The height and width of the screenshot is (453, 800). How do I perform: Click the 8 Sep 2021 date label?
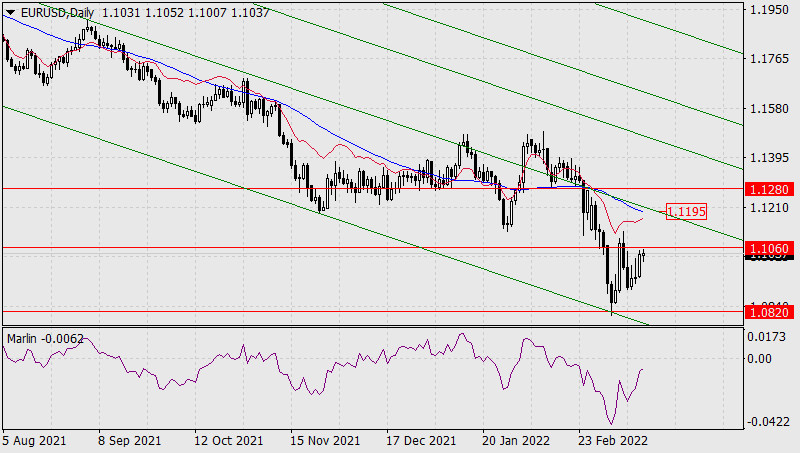(130, 441)
